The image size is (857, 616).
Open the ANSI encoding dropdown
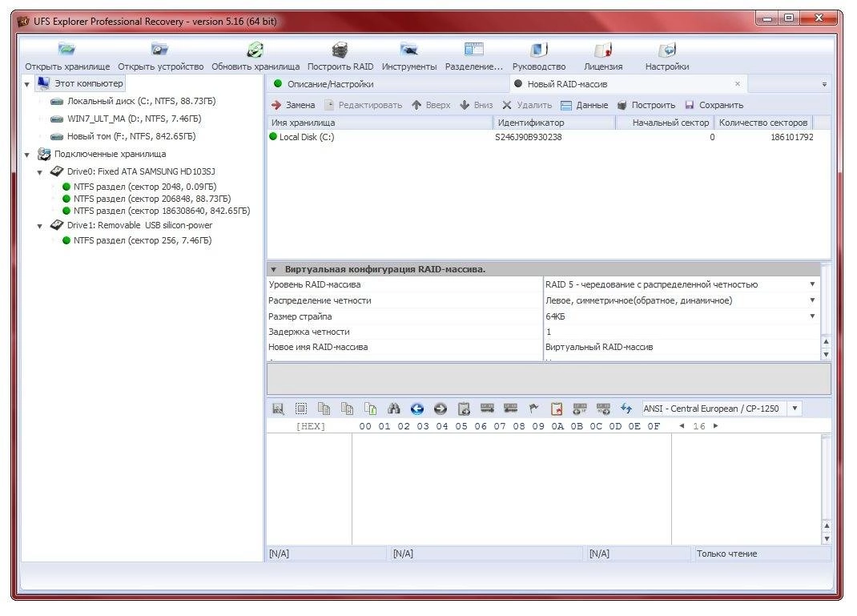click(x=795, y=409)
